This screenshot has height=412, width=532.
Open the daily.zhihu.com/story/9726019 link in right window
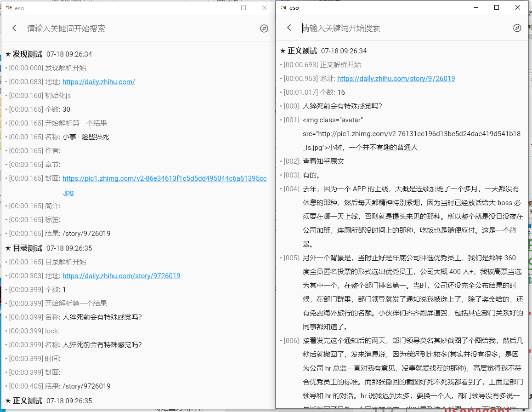click(x=396, y=78)
